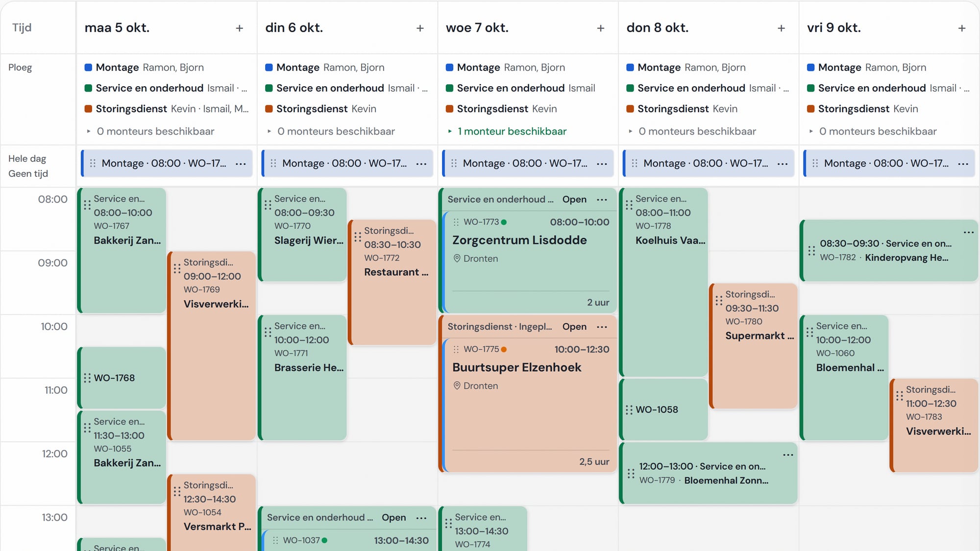980x551 pixels.
Task: Open more options on Thursday's all-day Montage card
Action: tap(783, 164)
